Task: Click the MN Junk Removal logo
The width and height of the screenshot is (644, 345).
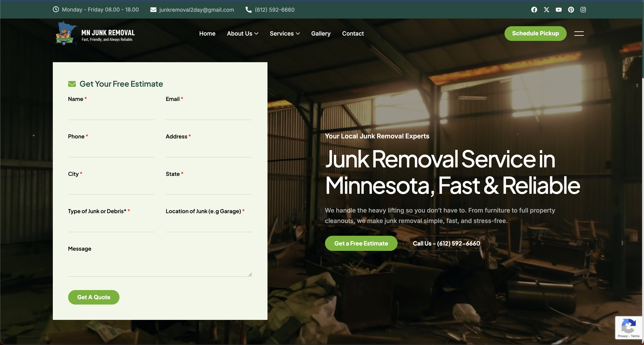Action: [95, 33]
